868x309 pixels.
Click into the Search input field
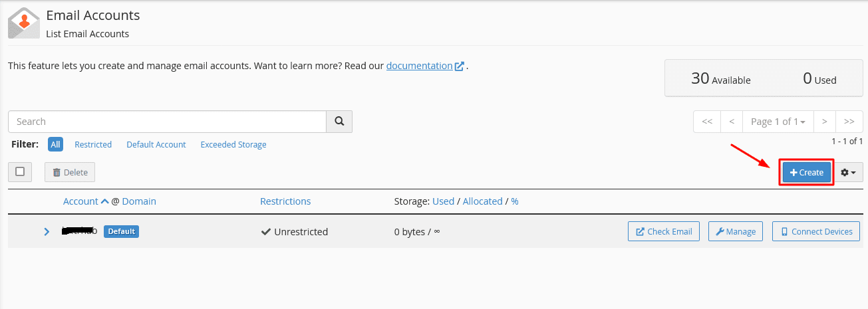pos(167,122)
